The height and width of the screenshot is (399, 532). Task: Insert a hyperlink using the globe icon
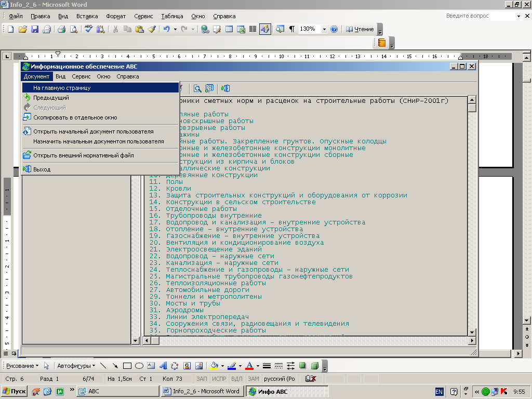(205, 29)
